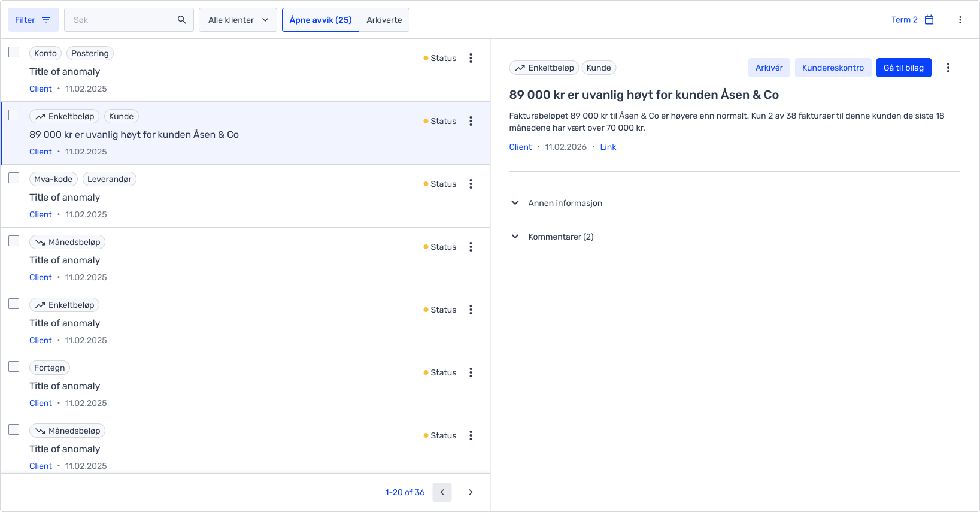This screenshot has height=512, width=980.
Task: Tick checkbox for Konto Postering anomaly
Action: tap(14, 52)
